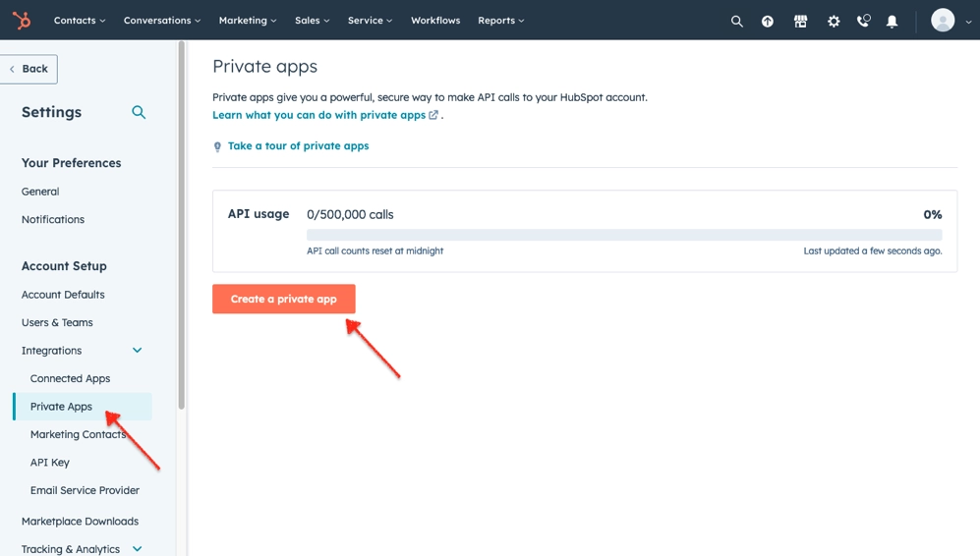
Task: Click API call counts reset note
Action: coord(375,250)
